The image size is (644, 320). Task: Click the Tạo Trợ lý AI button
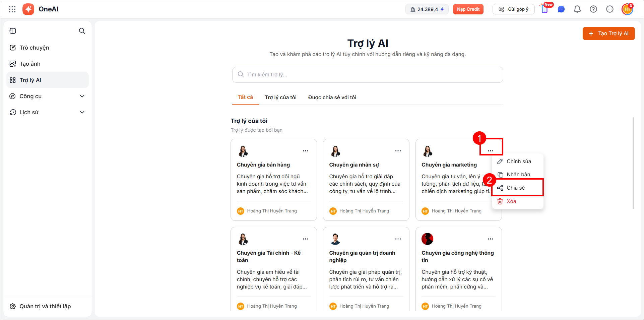pos(608,34)
